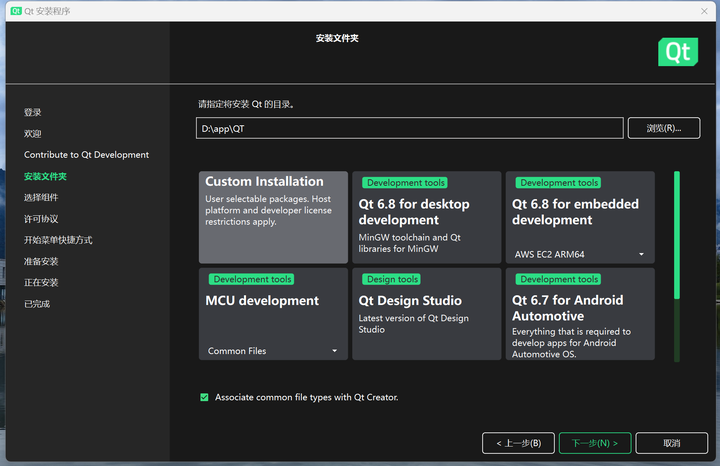Expand the Common Files dropdown
720x466 pixels.
tap(273, 351)
